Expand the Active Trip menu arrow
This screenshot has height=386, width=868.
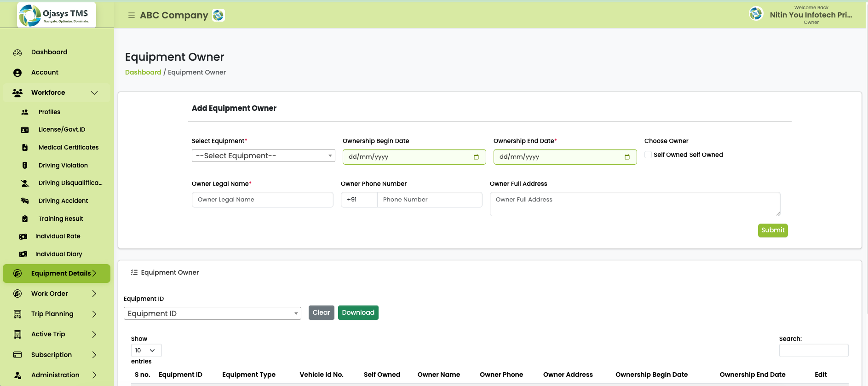[94, 334]
